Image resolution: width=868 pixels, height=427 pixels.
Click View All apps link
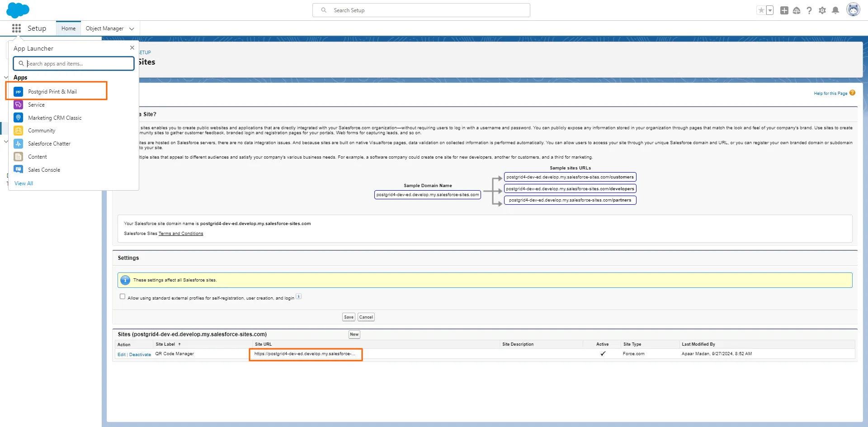(x=24, y=183)
